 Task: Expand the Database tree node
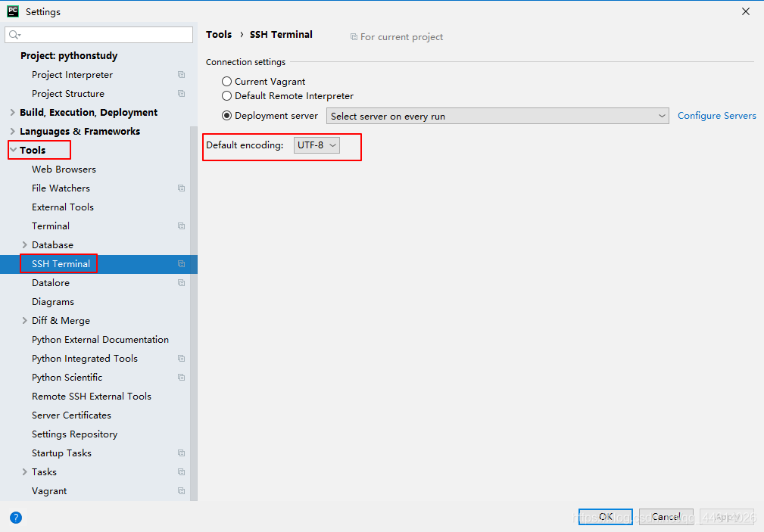coord(24,245)
